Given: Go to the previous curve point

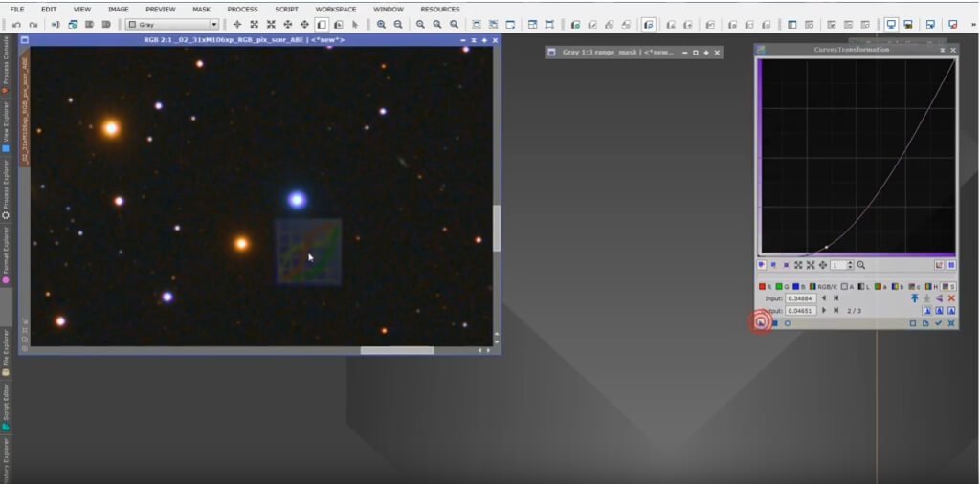Looking at the screenshot, I should 824,297.
